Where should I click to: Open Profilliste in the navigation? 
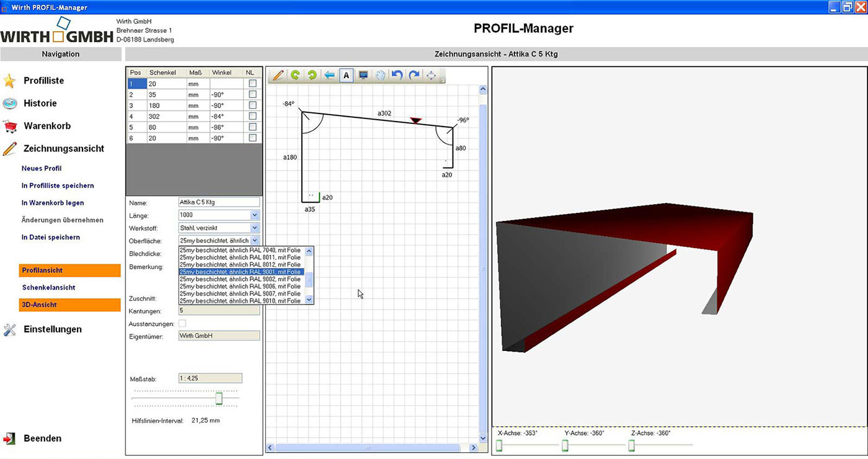43,81
